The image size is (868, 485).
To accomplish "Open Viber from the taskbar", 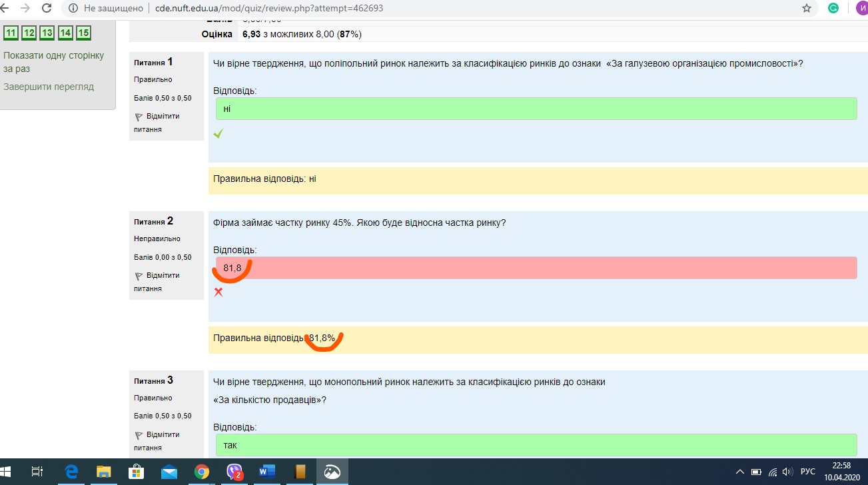I will tap(234, 471).
